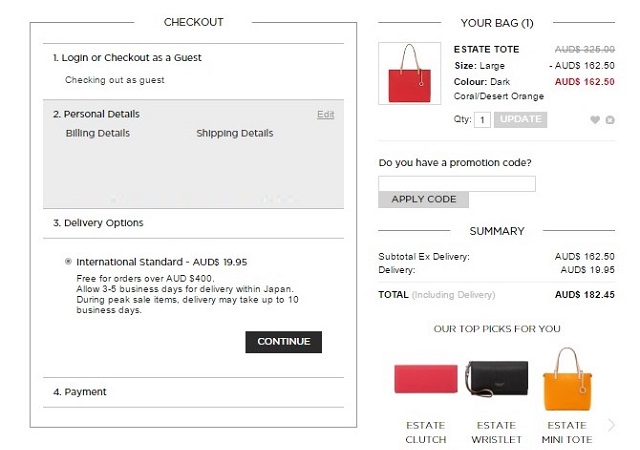Click the Edit link for Personal Details
640x450 pixels.
point(325,115)
